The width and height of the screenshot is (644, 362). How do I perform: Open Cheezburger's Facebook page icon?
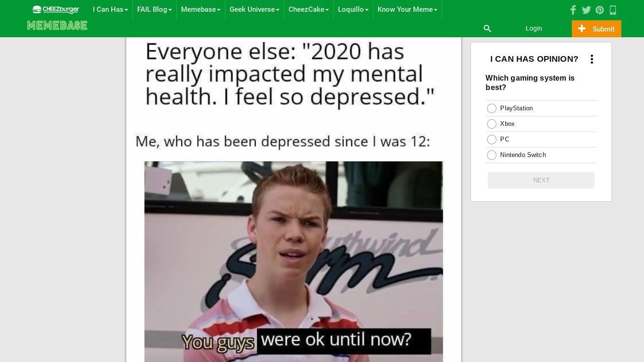tap(573, 10)
